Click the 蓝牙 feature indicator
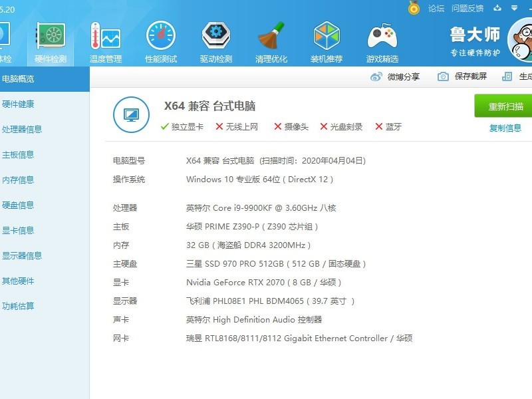532x399 pixels. [388, 126]
